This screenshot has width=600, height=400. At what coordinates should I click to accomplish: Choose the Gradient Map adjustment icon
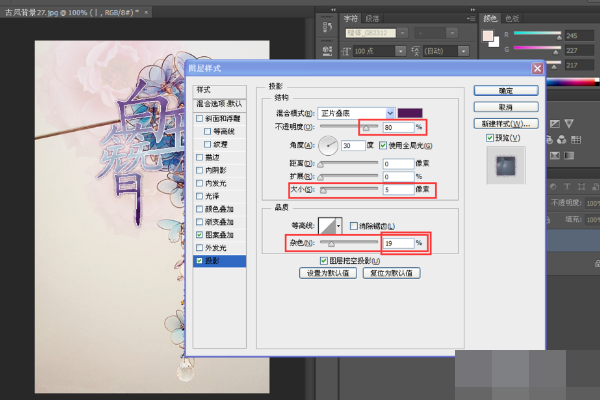(x=569, y=155)
